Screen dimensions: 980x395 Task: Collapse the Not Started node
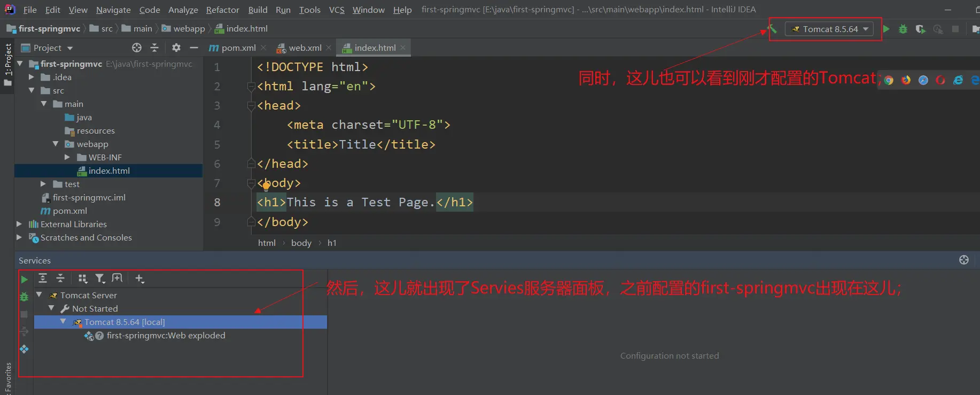tap(51, 308)
